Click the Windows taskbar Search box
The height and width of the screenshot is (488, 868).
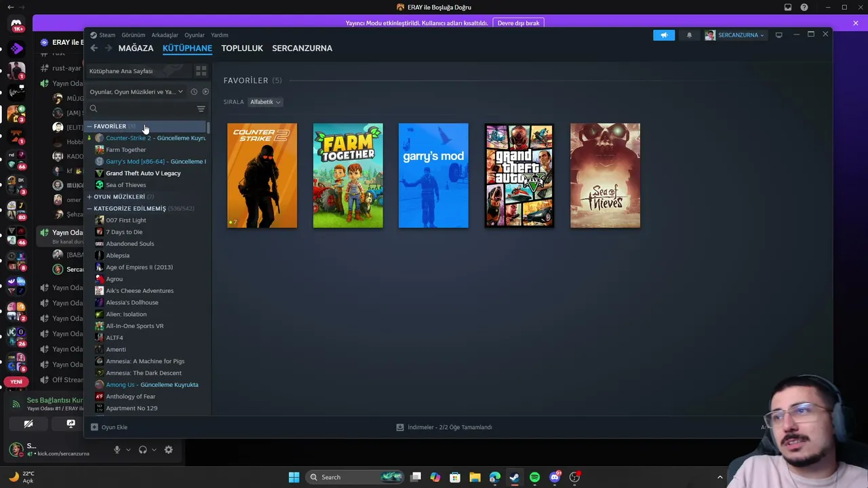[355, 477]
